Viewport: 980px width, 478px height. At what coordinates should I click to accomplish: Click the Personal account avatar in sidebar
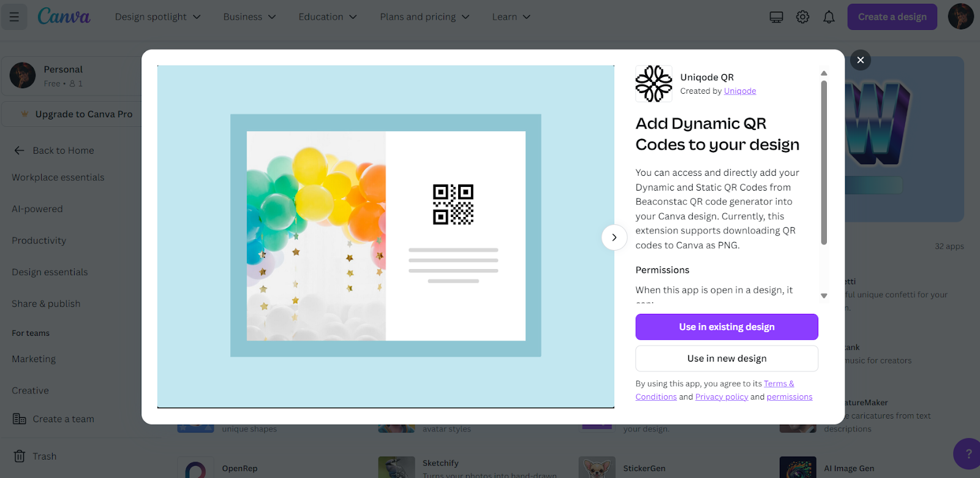click(23, 75)
